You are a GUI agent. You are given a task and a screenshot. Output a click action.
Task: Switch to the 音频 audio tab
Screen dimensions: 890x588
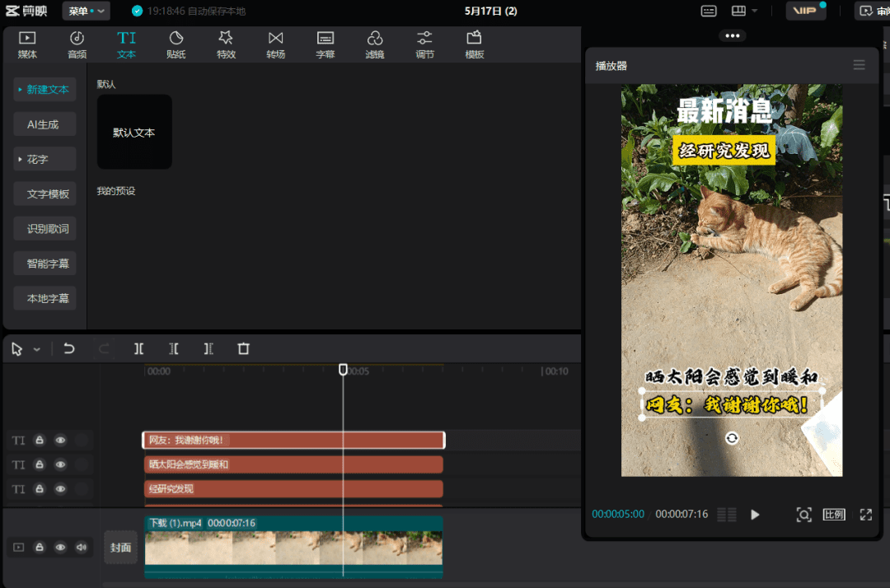click(77, 44)
